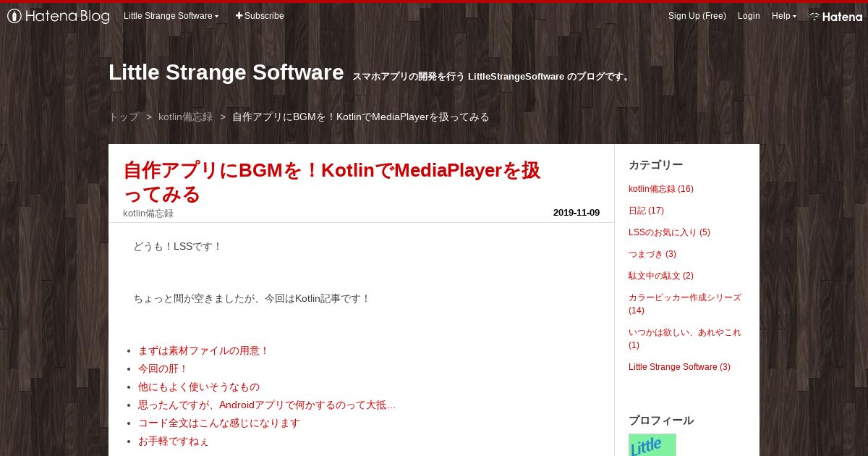Open sidebar category いつかは欲しい、あれやこれ (1)
Viewport: 868px width, 456px height.
click(685, 339)
